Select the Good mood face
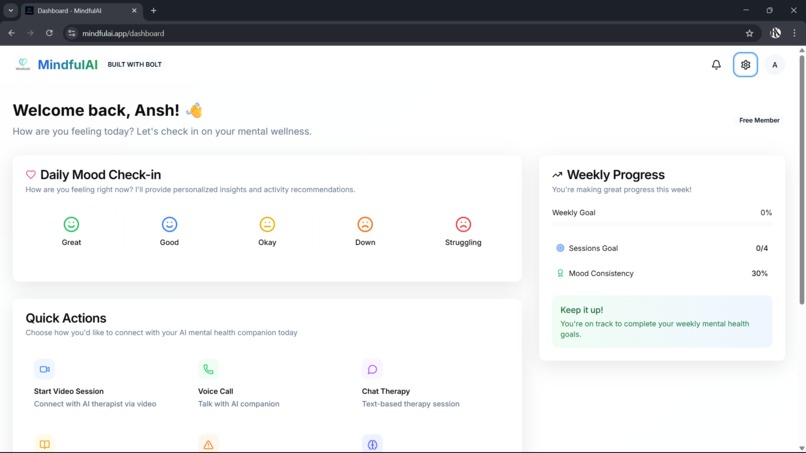The width and height of the screenshot is (806, 453). pos(169,225)
